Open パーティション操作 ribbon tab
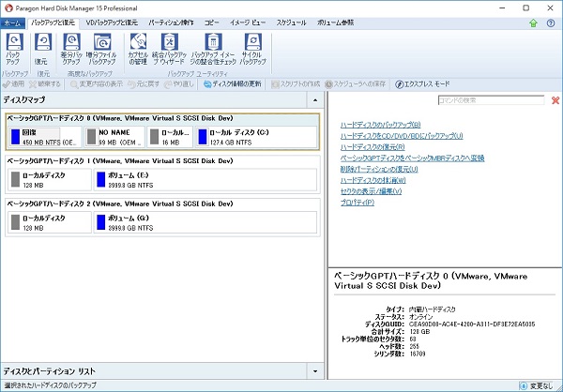 171,23
